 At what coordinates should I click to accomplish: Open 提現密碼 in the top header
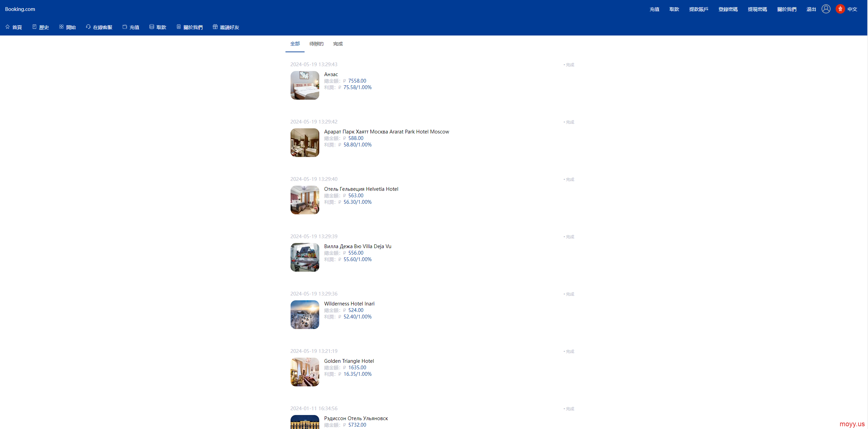click(x=757, y=9)
